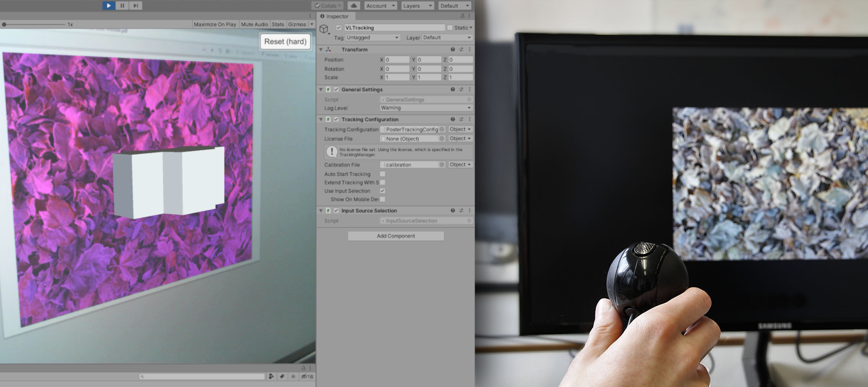
Task: Open help for the Transform component
Action: [x=453, y=50]
